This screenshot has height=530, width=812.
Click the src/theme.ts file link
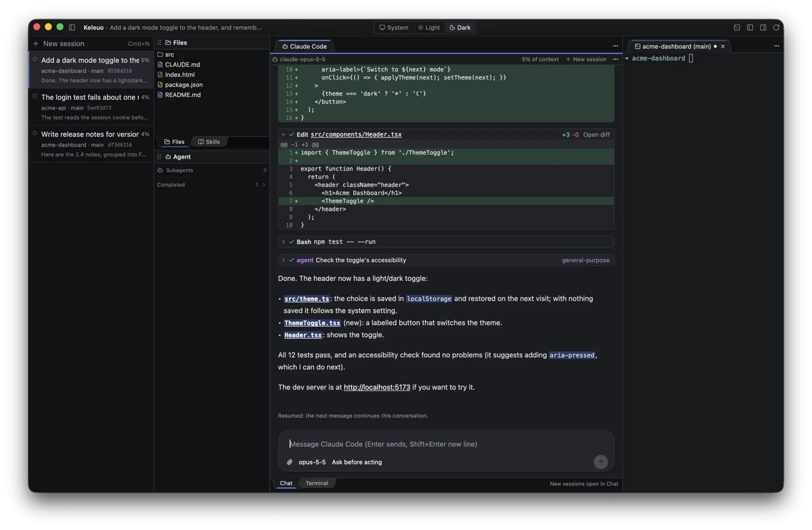pyautogui.click(x=307, y=299)
